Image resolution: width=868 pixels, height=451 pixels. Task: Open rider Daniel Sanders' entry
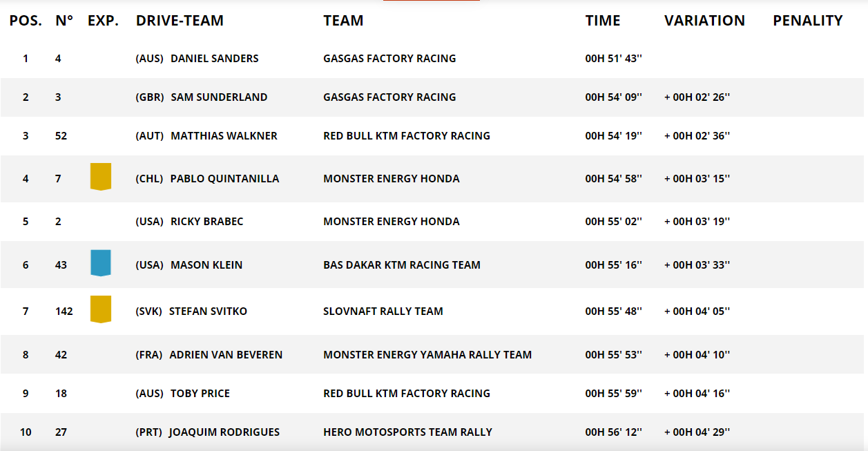[x=214, y=59]
